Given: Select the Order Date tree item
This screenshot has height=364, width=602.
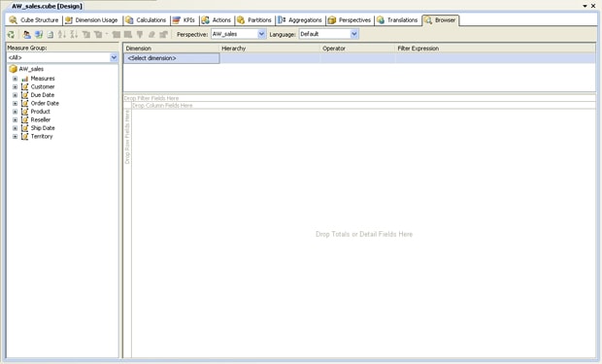Looking at the screenshot, I should pyautogui.click(x=45, y=103).
